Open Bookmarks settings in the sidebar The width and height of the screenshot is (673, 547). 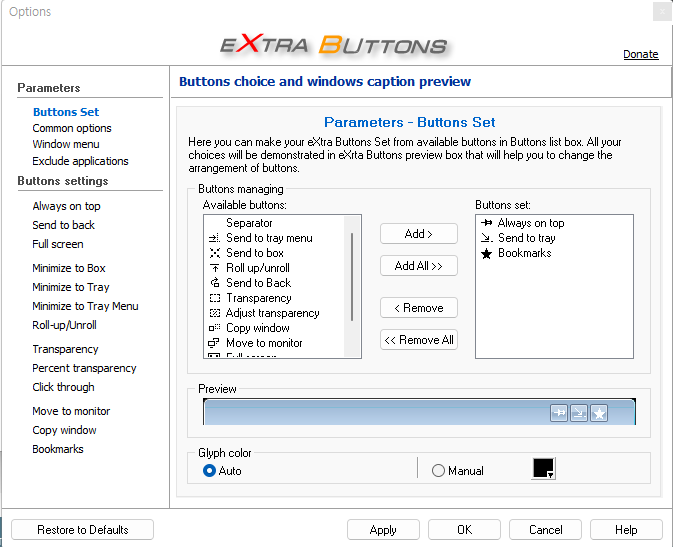click(x=58, y=449)
